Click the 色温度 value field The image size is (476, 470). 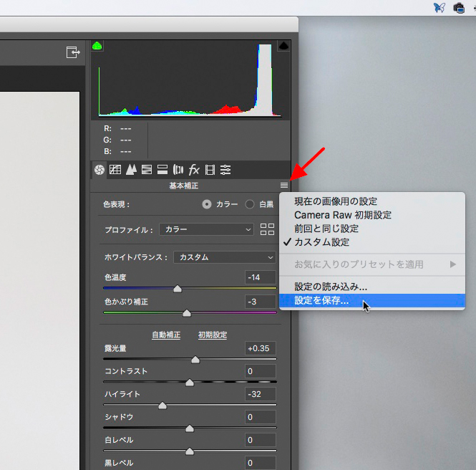point(260,277)
